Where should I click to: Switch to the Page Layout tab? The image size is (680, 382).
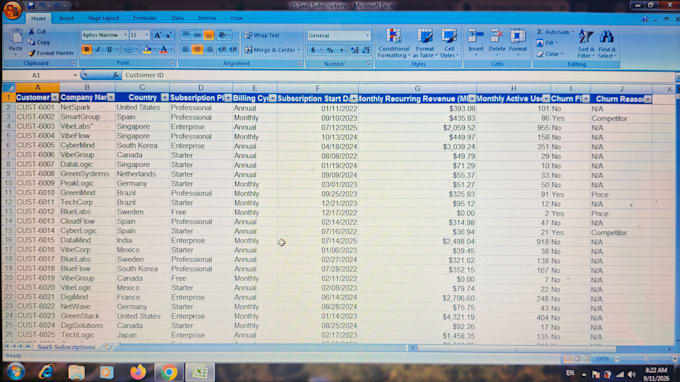click(104, 18)
